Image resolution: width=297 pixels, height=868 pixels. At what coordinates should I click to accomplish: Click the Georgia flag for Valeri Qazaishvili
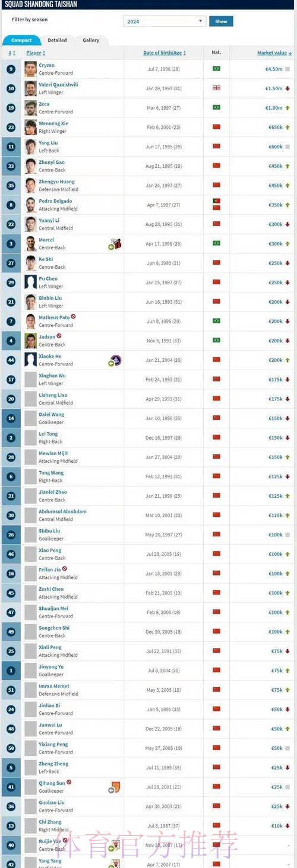click(x=216, y=88)
